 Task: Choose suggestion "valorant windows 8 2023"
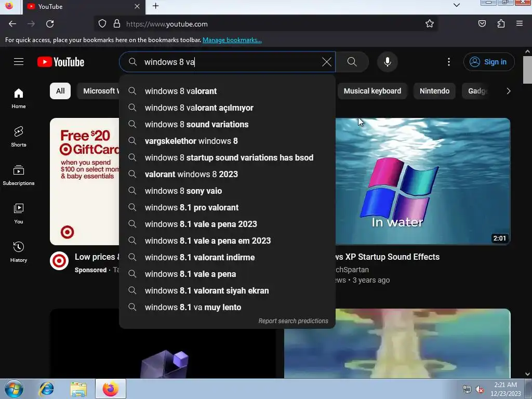tap(228, 174)
